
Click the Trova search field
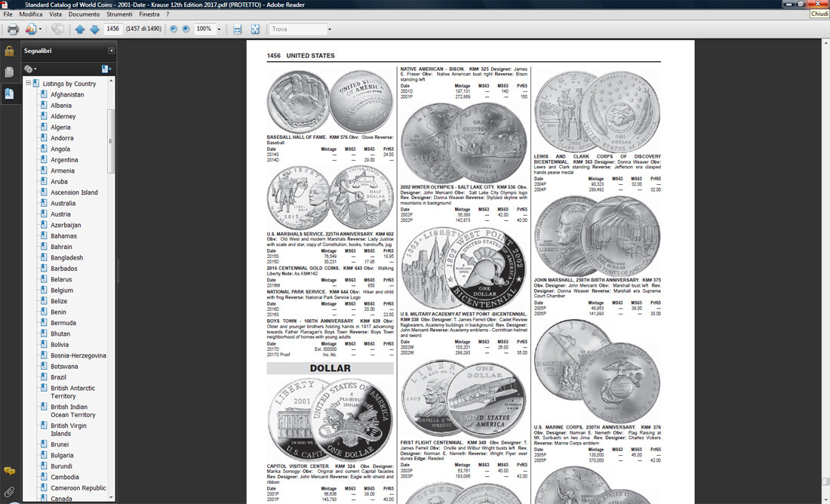click(x=297, y=29)
